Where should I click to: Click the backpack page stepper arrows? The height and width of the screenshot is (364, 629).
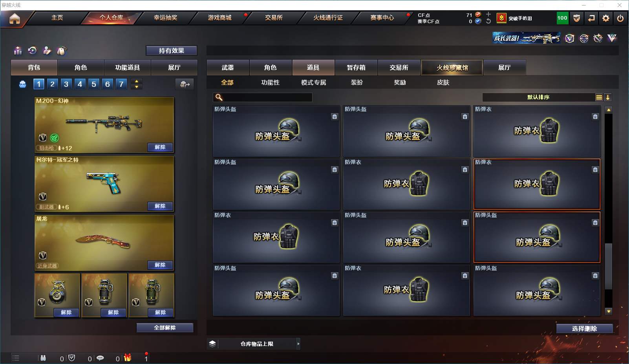(x=137, y=84)
